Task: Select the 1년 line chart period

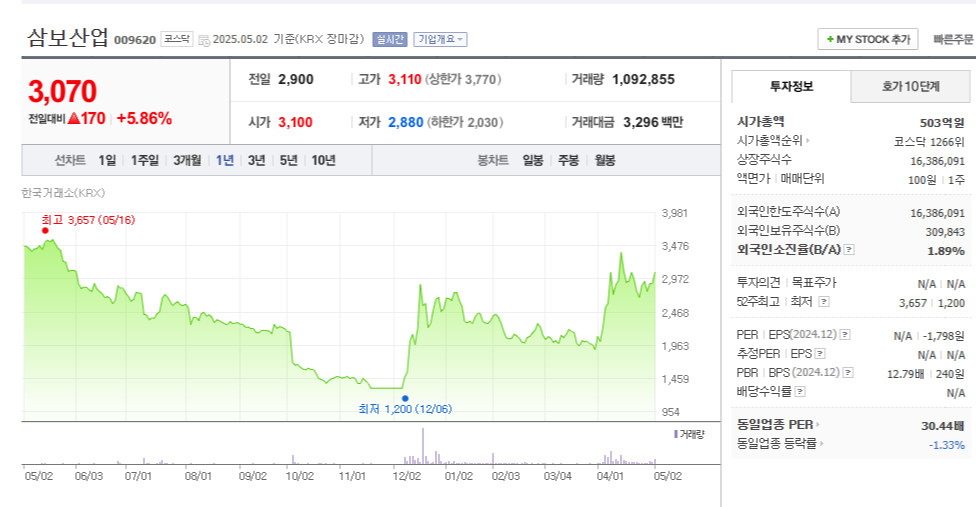Action: click(x=225, y=160)
